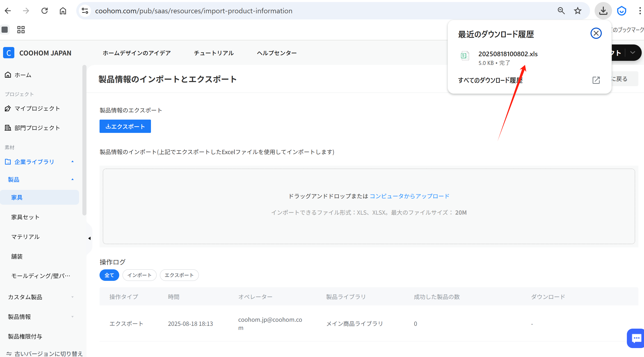Go forward with the browser forward arrow

[x=26, y=11]
